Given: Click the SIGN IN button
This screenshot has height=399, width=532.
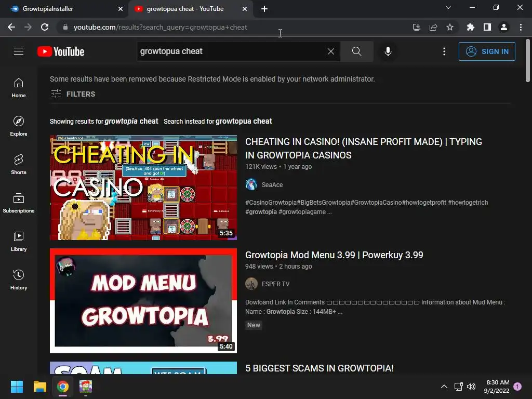Looking at the screenshot, I should [x=486, y=51].
